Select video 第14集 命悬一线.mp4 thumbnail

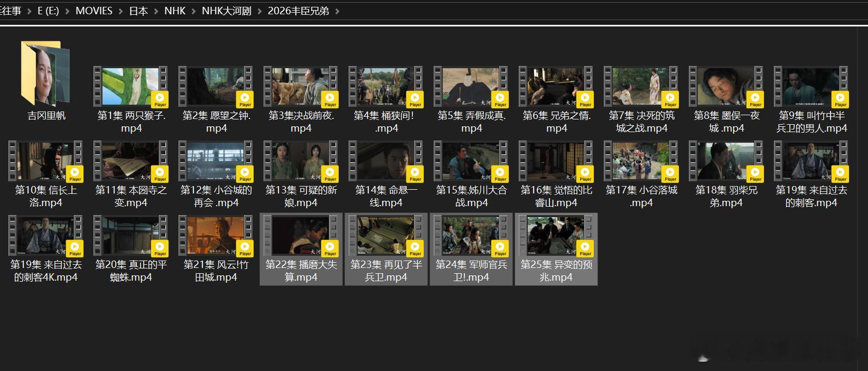(386, 161)
